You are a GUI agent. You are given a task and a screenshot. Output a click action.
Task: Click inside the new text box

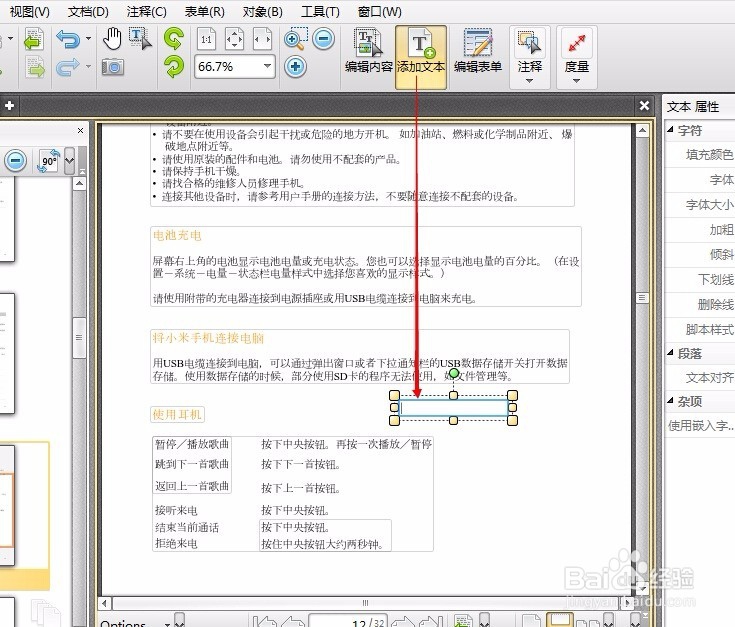pos(454,408)
